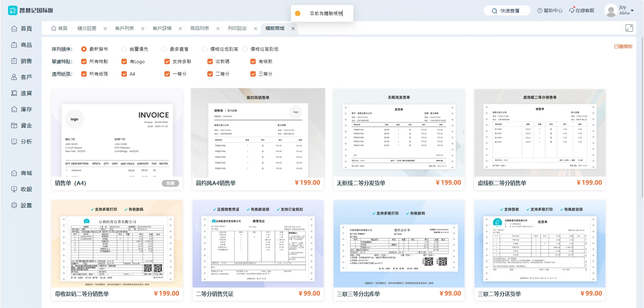Uncheck the 有Logo checkbox
This screenshot has width=644, height=308.
(x=124, y=61)
